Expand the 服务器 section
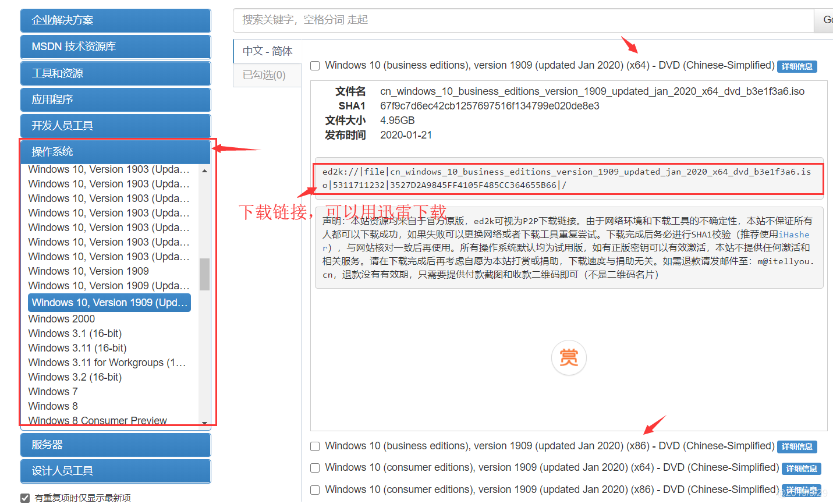Screen dimensions: 833x504 coord(115,445)
